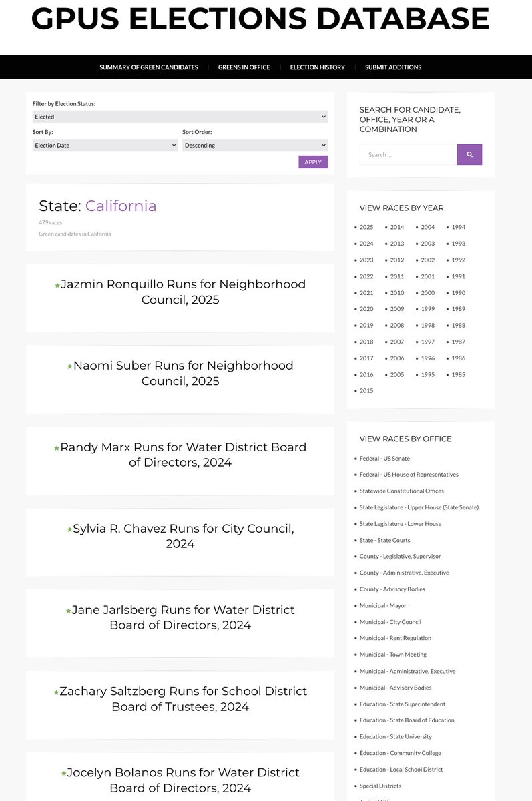Open Jocelyn Bolanos Water District race
The height and width of the screenshot is (801, 532).
[180, 780]
